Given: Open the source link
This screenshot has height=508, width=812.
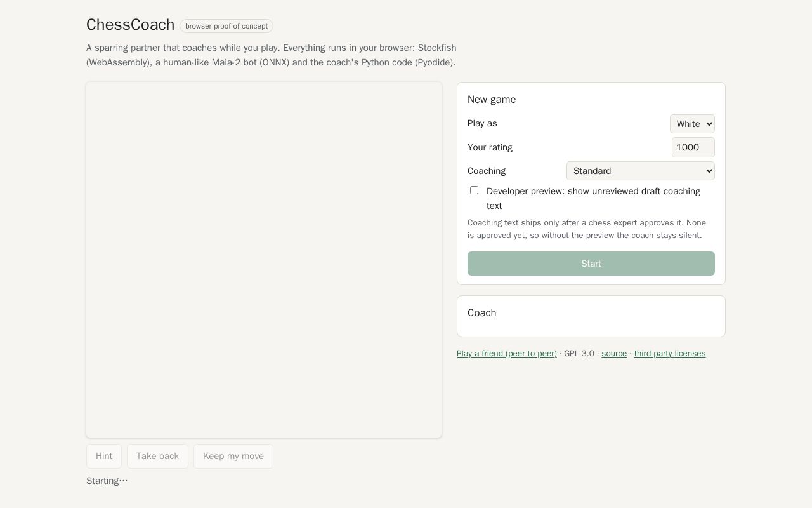Looking at the screenshot, I should pyautogui.click(x=614, y=354).
